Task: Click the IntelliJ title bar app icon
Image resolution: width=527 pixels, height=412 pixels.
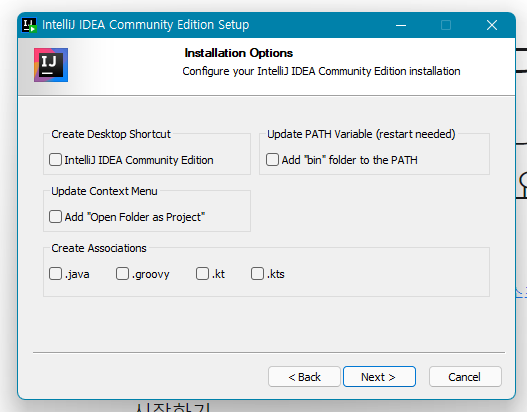Action: 29,25
